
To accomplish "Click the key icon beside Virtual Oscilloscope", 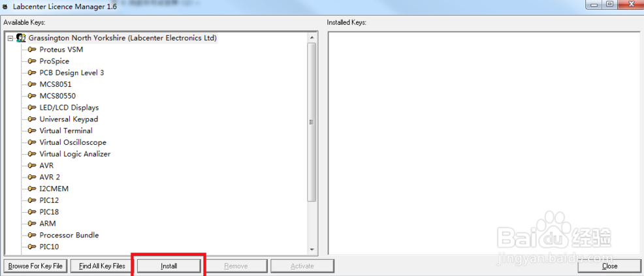I will (x=31, y=142).
